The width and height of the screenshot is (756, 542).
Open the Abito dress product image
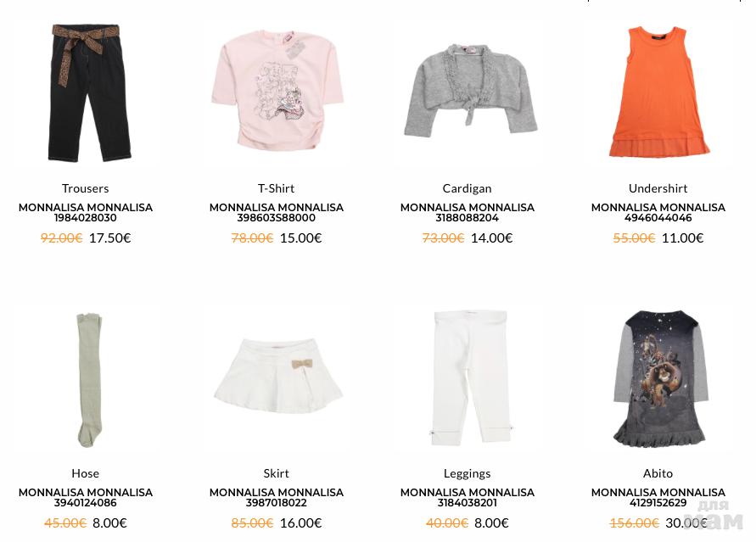coord(658,378)
